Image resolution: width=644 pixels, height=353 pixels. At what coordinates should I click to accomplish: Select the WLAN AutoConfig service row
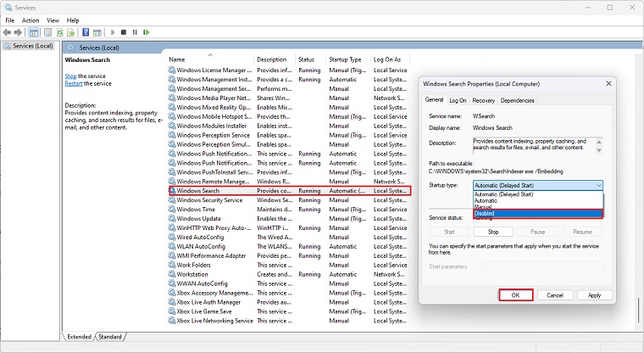coord(289,246)
